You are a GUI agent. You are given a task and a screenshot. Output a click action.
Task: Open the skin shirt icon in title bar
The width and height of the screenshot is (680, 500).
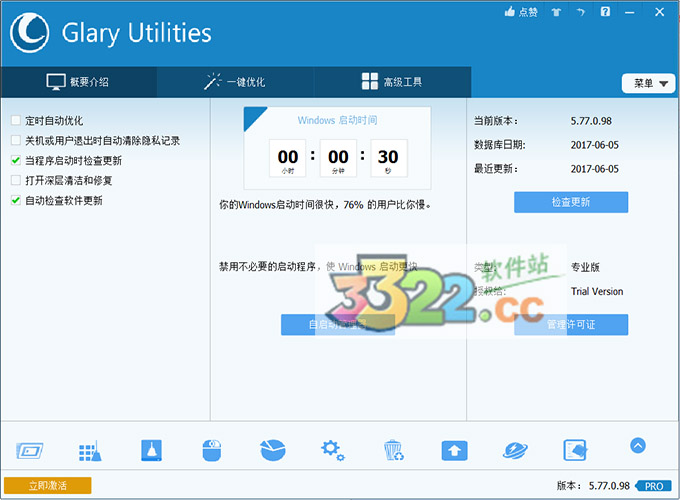pos(556,12)
